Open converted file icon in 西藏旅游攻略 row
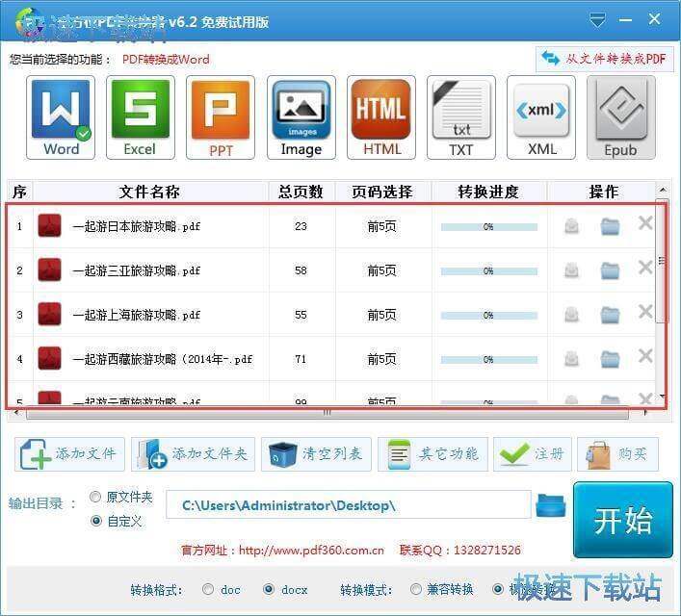Image resolution: width=681 pixels, height=616 pixels. pyautogui.click(x=571, y=359)
